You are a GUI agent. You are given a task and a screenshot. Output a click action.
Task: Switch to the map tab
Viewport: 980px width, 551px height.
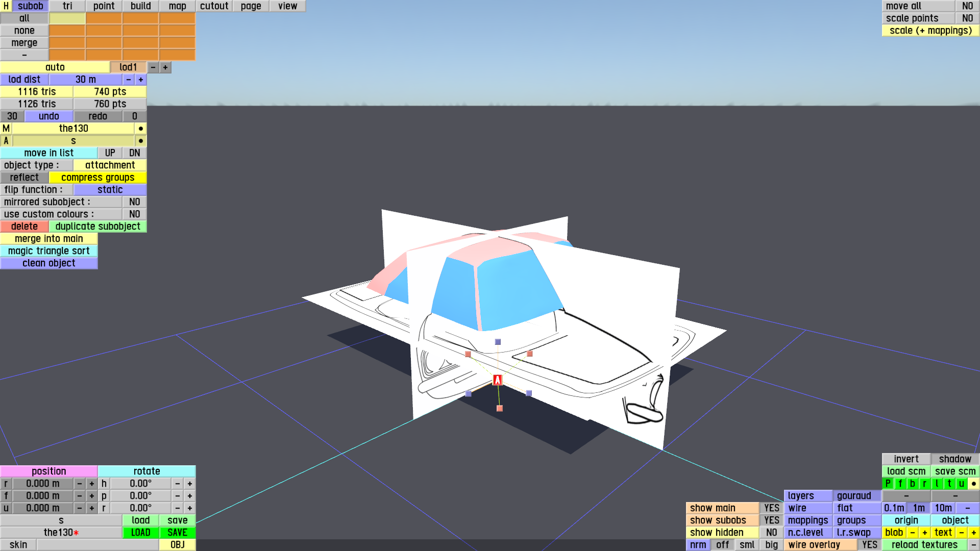click(x=177, y=6)
